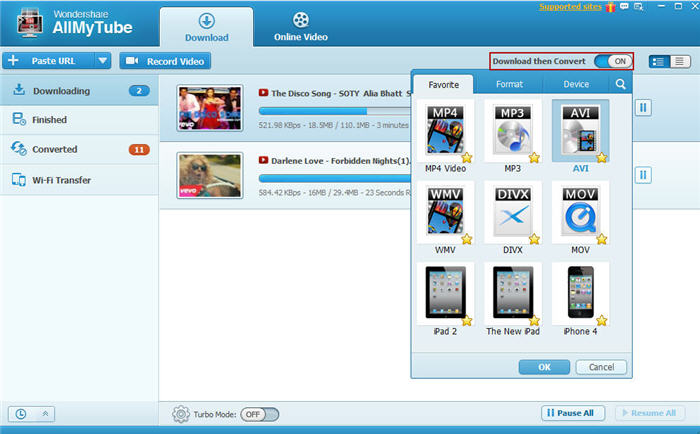700x434 pixels.
Task: Switch to thumbnail list view
Action: [659, 62]
